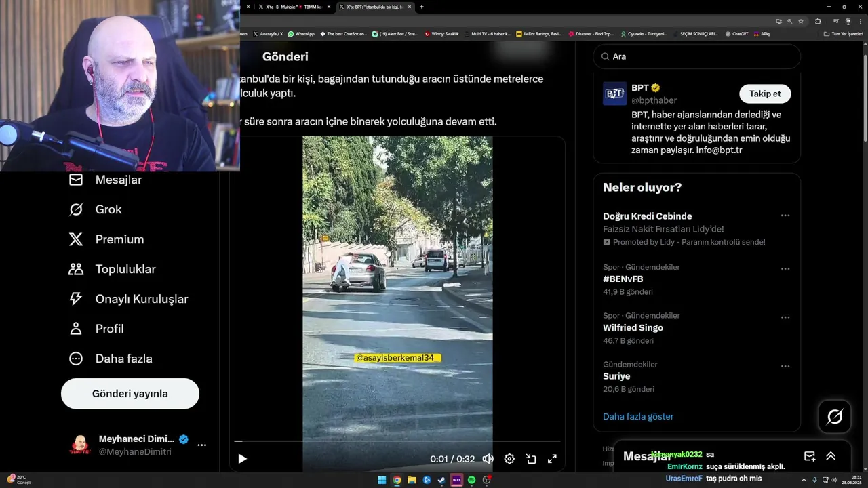Open video settings gear
Image resolution: width=868 pixels, height=488 pixels.
pyautogui.click(x=509, y=459)
